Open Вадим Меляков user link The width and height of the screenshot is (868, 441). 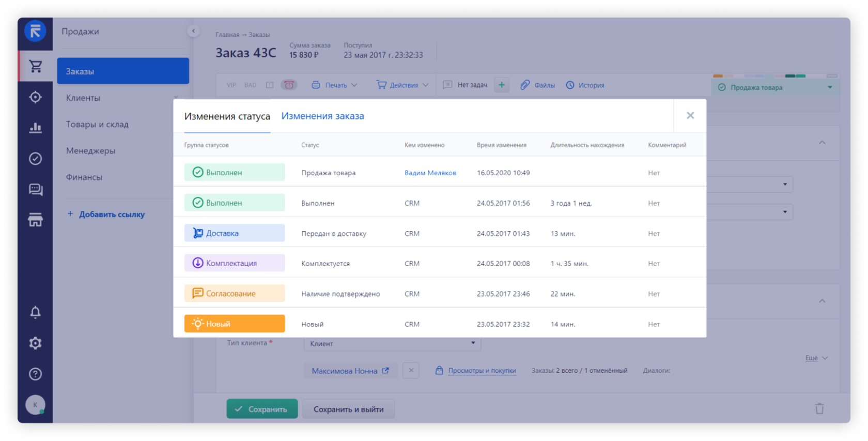click(x=430, y=173)
